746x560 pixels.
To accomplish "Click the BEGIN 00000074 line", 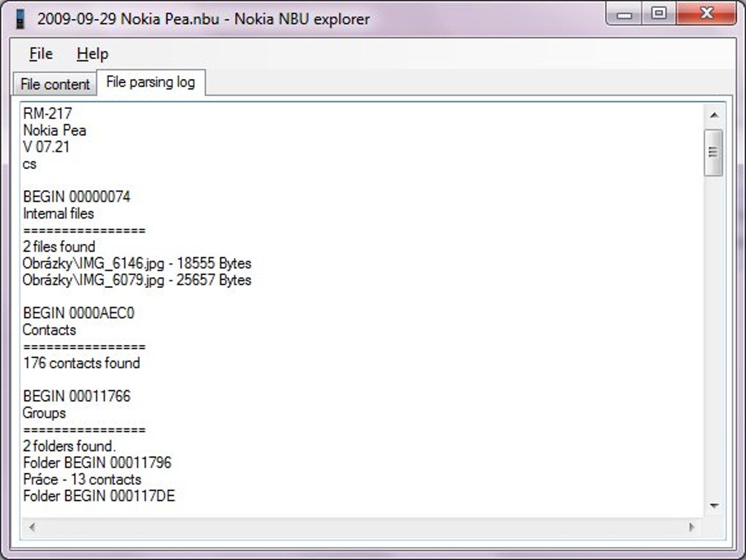I will tap(77, 197).
